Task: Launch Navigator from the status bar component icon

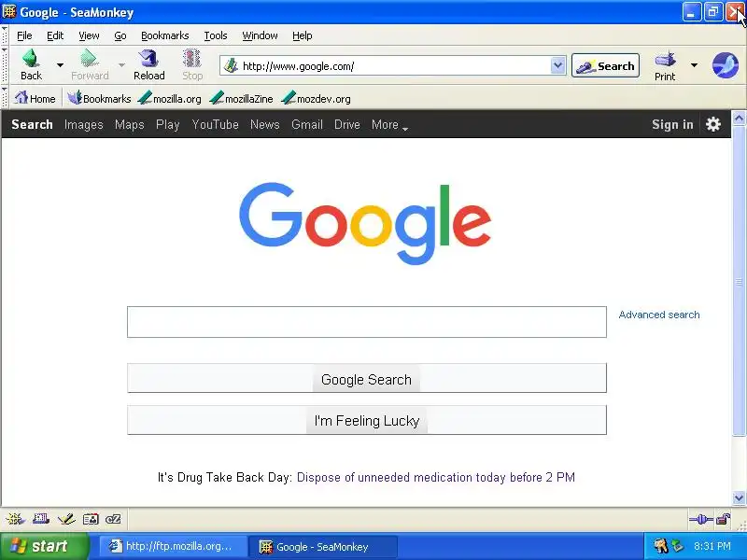Action: point(15,519)
